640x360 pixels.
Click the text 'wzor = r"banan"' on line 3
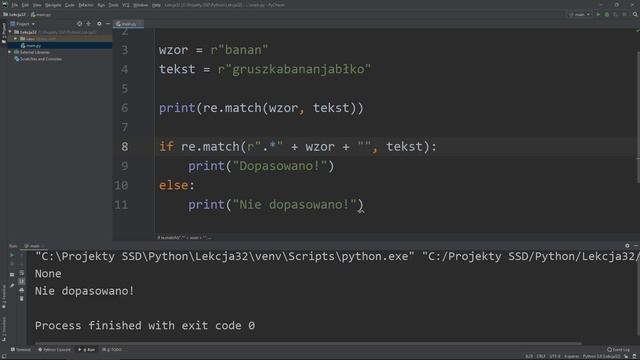click(213, 50)
